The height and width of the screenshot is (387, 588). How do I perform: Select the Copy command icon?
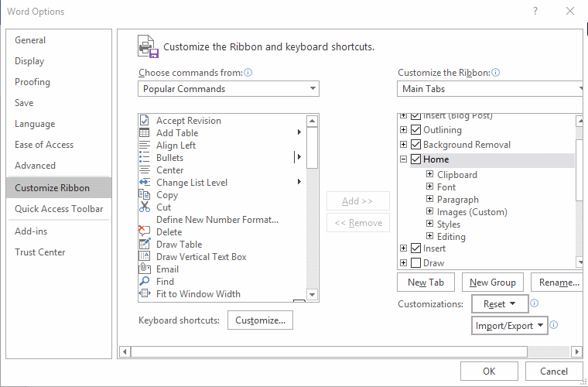click(144, 195)
